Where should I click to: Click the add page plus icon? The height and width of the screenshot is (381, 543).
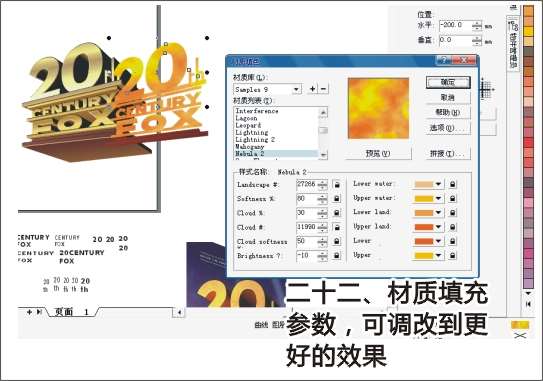(x=29, y=312)
